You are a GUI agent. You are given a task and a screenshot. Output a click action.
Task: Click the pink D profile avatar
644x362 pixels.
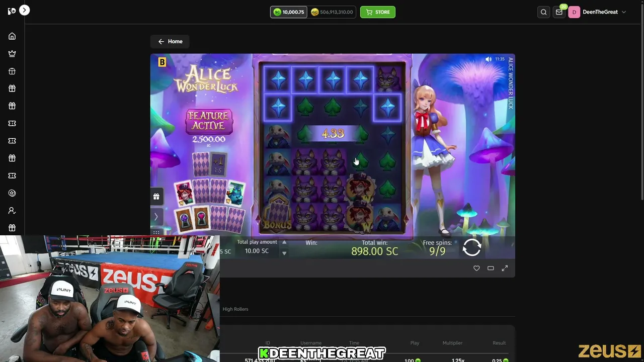tap(574, 12)
